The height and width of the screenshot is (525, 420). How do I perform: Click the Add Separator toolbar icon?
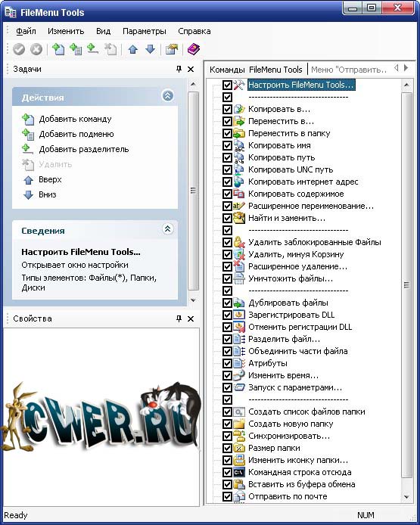tap(93, 50)
